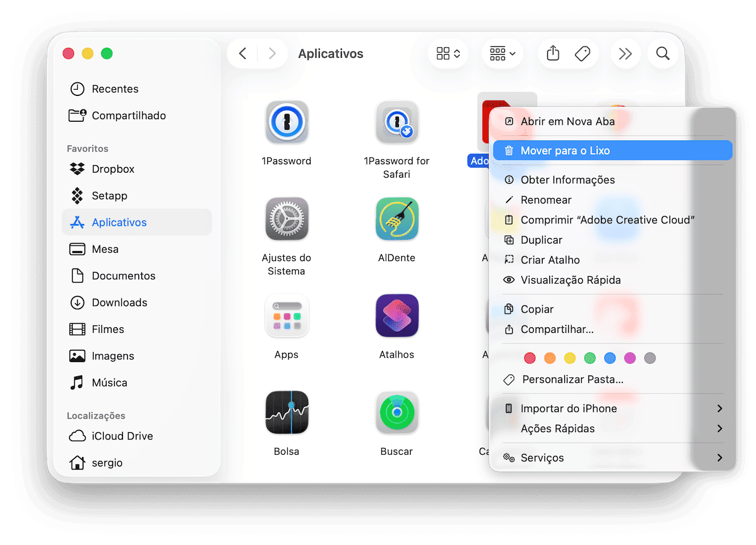The image size is (756, 545).
Task: Click the share toolbar icon
Action: [x=553, y=54]
